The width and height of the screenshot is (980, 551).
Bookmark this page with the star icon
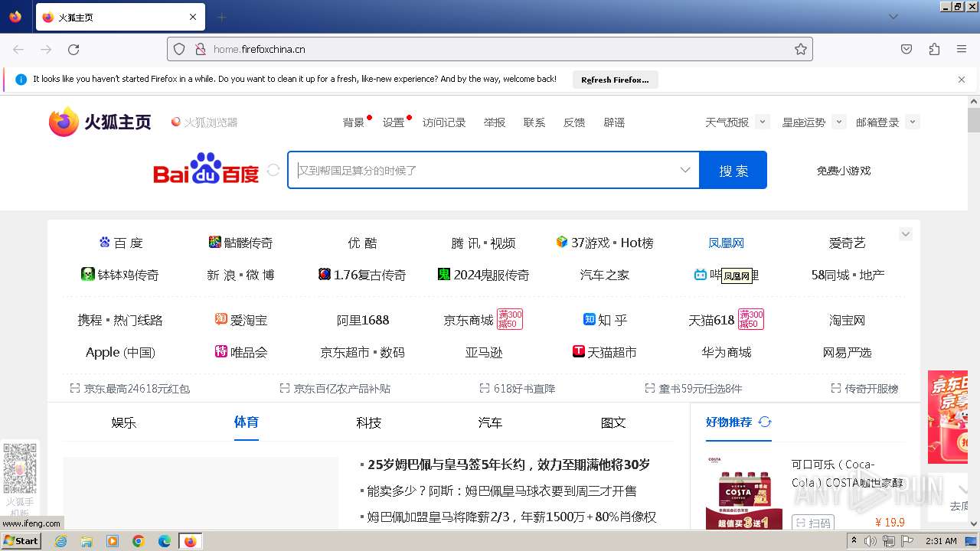pyautogui.click(x=801, y=49)
